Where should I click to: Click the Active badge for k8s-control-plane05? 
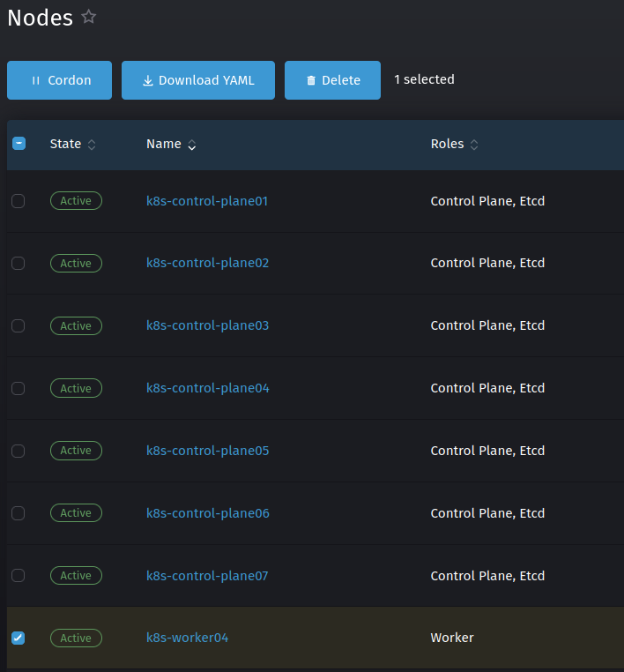point(76,451)
